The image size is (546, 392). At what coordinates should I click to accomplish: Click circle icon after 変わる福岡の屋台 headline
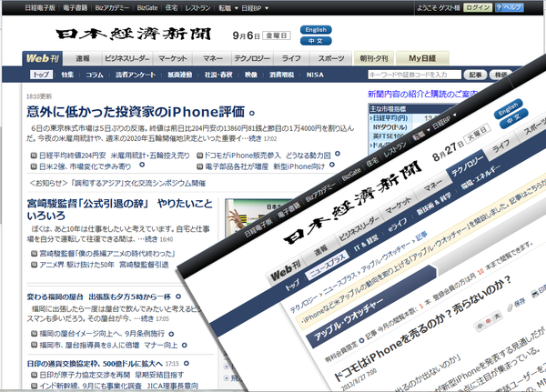178,297
